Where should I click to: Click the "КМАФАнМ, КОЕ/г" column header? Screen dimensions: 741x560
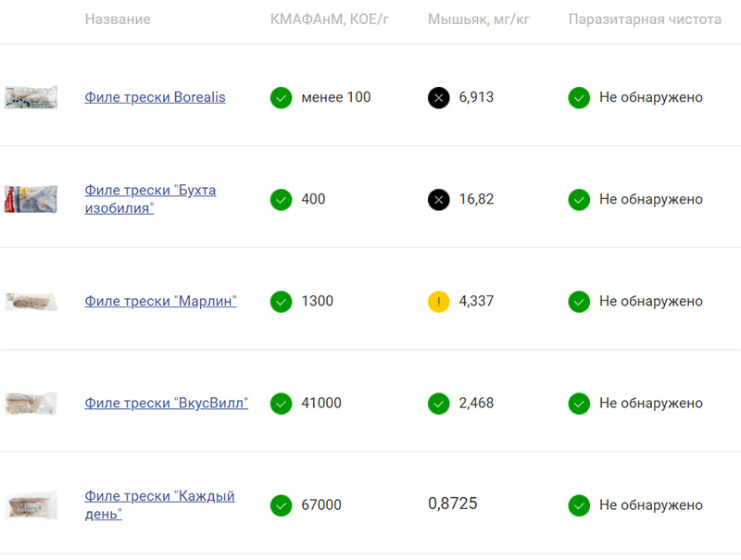click(x=330, y=19)
